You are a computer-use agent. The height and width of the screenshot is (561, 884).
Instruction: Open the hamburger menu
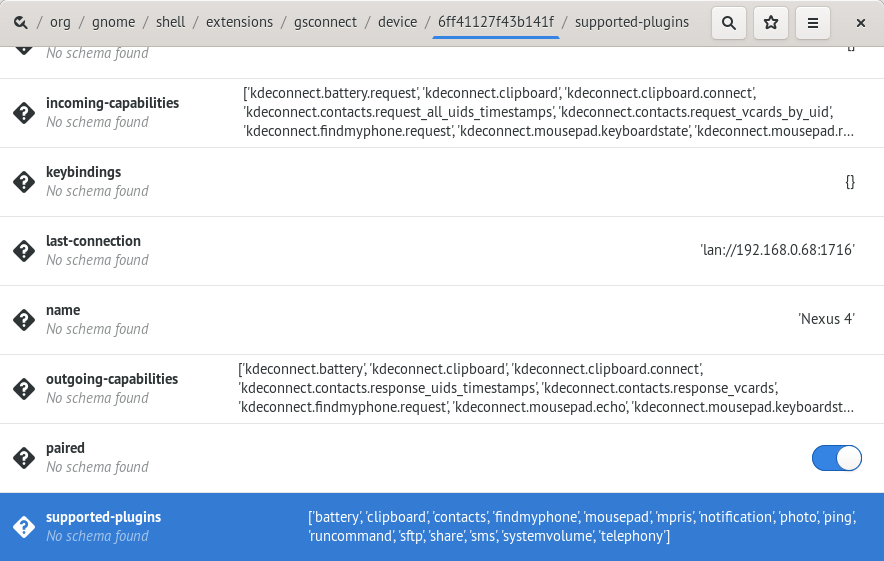pyautogui.click(x=812, y=23)
